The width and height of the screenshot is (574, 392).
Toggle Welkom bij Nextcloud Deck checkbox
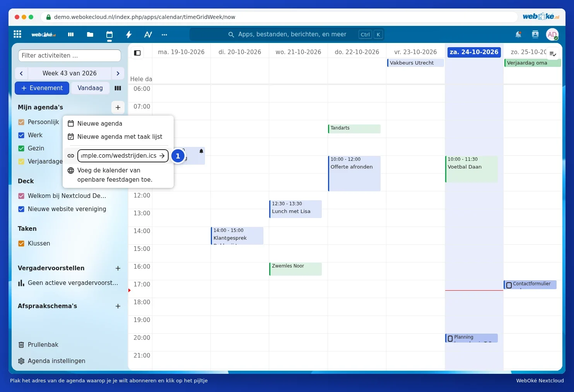21,196
